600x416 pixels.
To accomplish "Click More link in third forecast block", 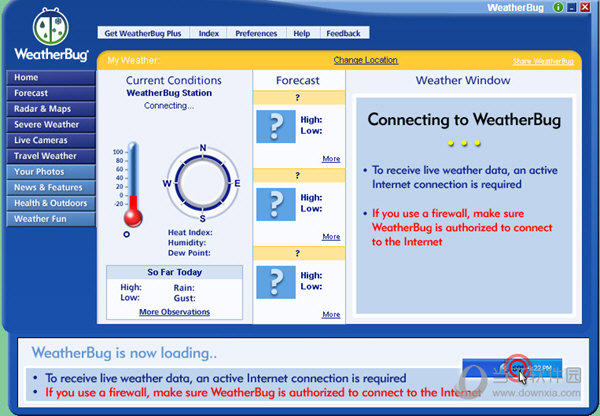I will tap(331, 314).
